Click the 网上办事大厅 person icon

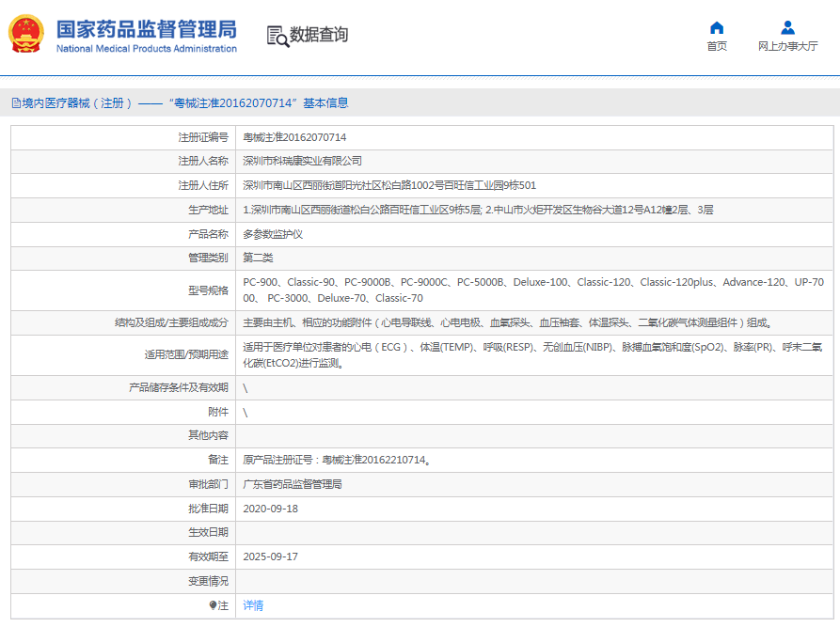pos(787,27)
